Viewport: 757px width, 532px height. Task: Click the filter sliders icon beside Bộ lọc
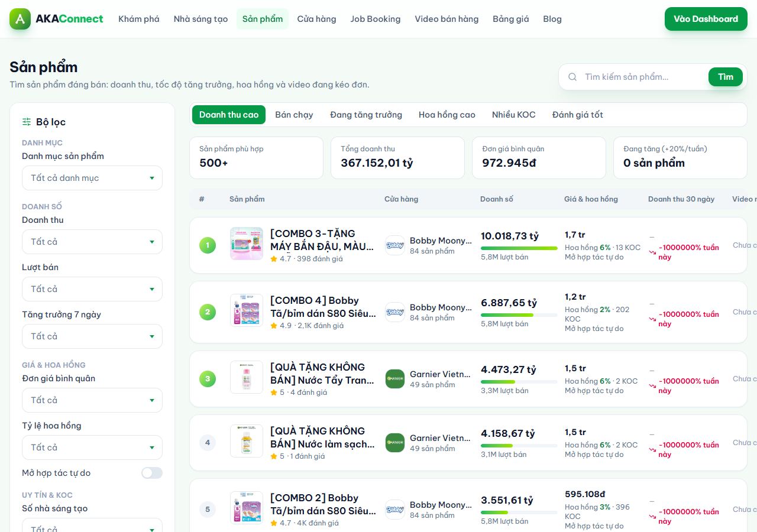27,122
